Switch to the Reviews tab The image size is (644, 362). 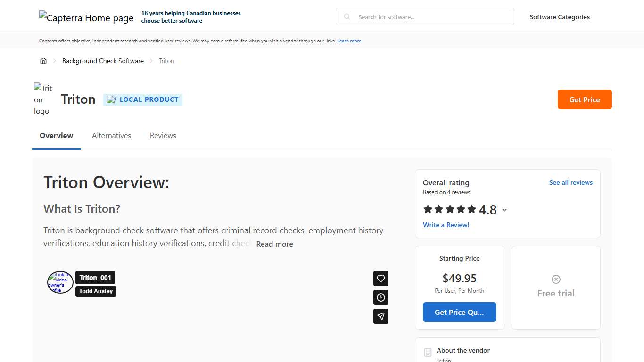tap(163, 135)
